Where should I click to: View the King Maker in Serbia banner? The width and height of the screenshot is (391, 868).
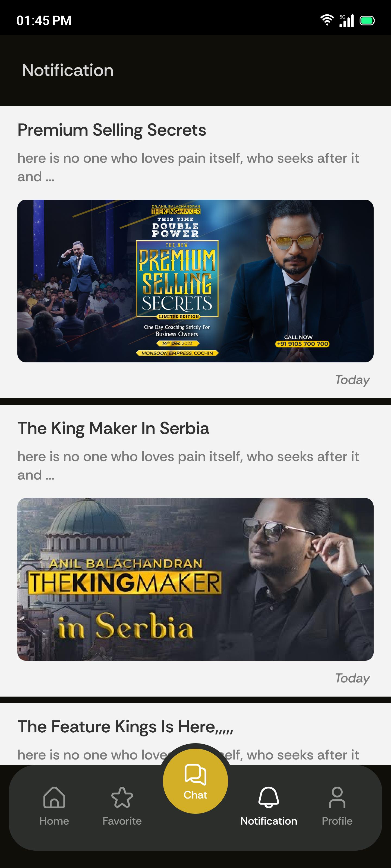coord(195,579)
